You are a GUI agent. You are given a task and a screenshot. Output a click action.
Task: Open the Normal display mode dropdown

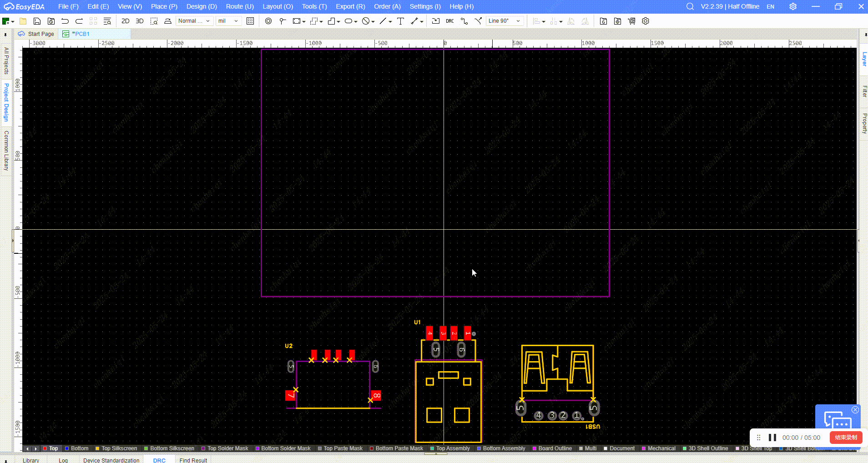pos(194,21)
